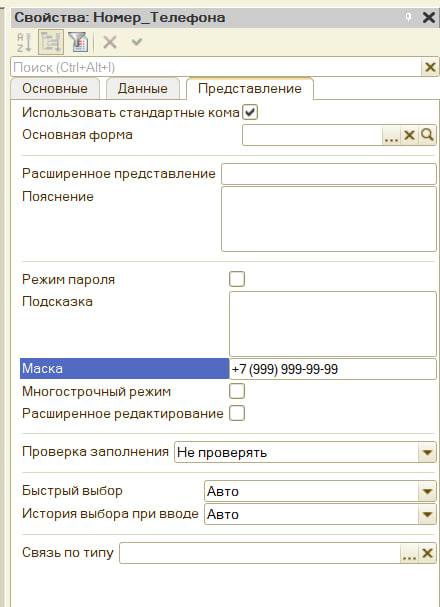
Task: Sort properties alphabetically with A-Z icon
Action: pyautogui.click(x=24, y=42)
